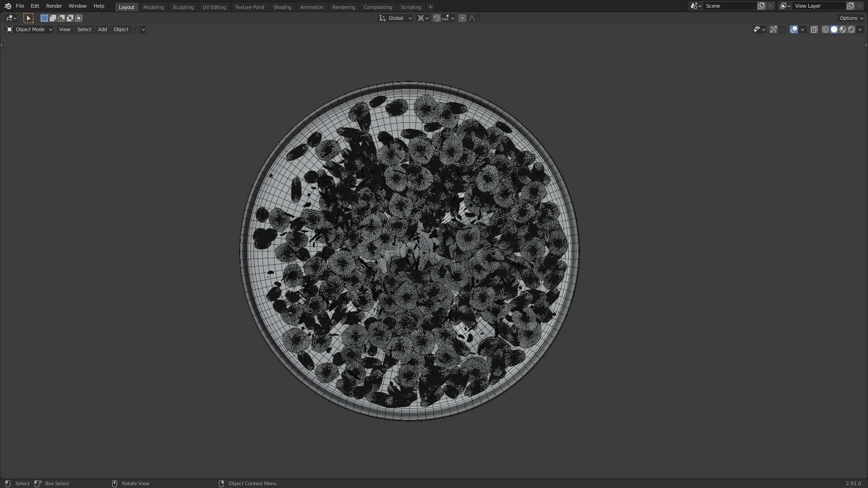Toggle snapping magnet

point(436,18)
